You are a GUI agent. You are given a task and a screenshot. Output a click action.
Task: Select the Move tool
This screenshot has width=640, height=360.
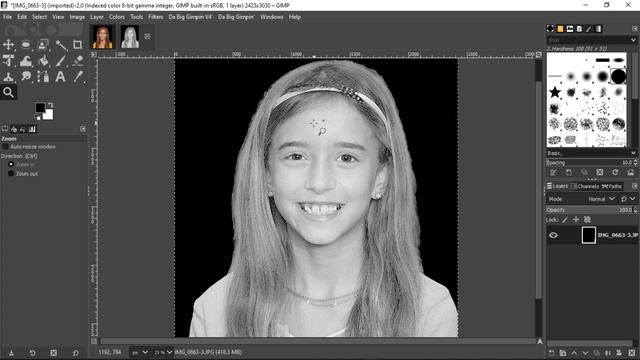tap(8, 44)
